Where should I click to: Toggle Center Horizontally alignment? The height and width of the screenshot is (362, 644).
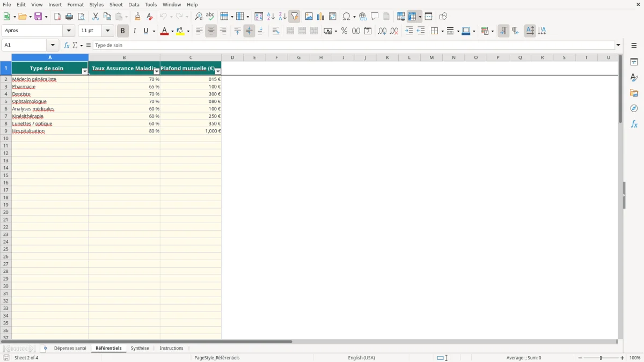coord(211,31)
